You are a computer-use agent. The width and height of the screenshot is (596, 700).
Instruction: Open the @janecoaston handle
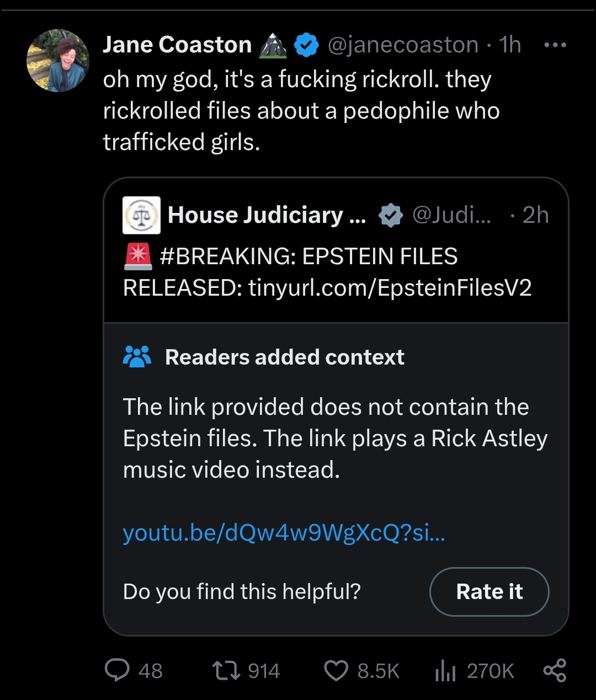(x=403, y=45)
